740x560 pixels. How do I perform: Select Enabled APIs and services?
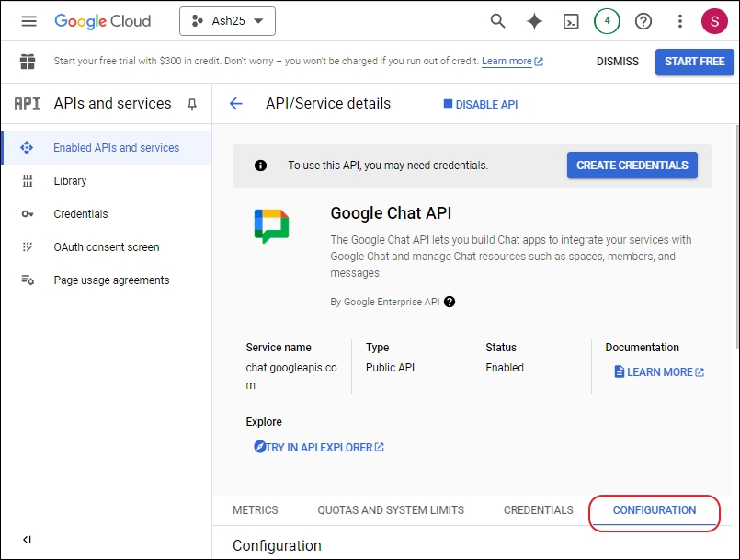pos(108,148)
